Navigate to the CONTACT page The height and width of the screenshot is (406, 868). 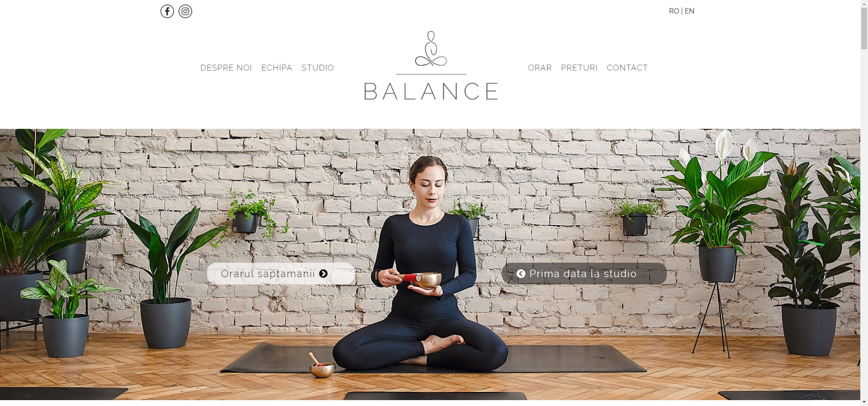click(x=627, y=68)
